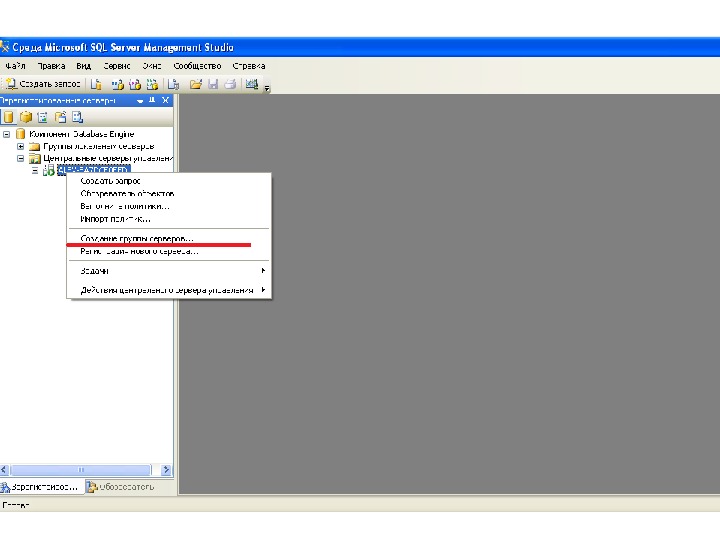Click the horizontal scrollbar right arrow

(x=166, y=470)
